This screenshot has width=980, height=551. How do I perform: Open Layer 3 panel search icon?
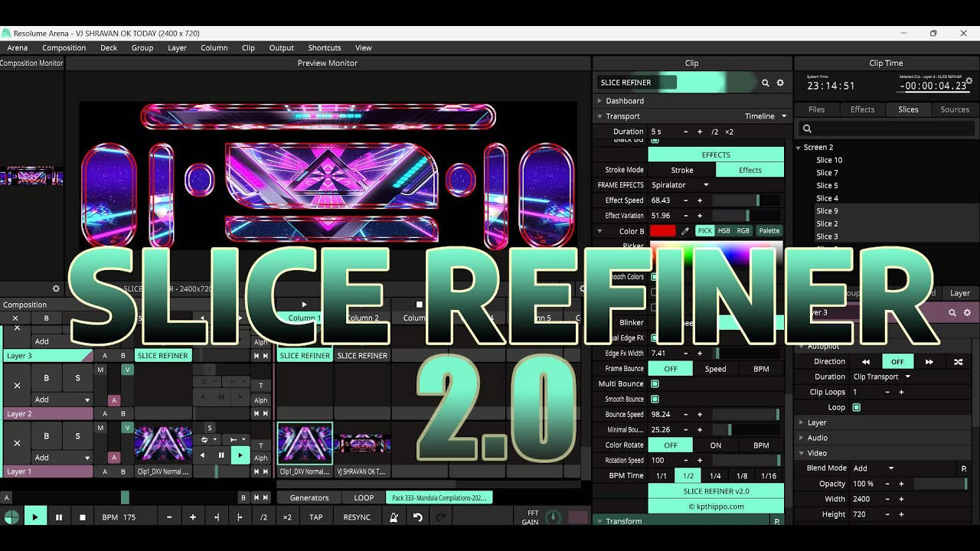click(x=952, y=312)
